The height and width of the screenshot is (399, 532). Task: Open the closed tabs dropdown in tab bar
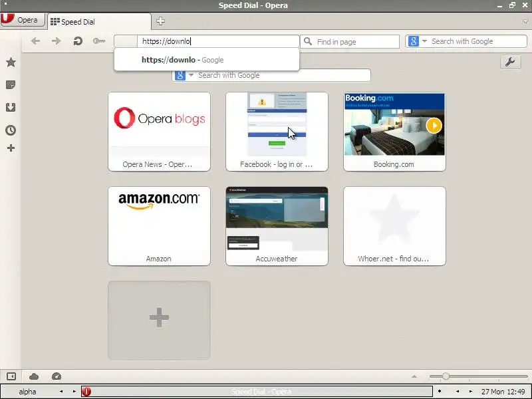pos(525,22)
